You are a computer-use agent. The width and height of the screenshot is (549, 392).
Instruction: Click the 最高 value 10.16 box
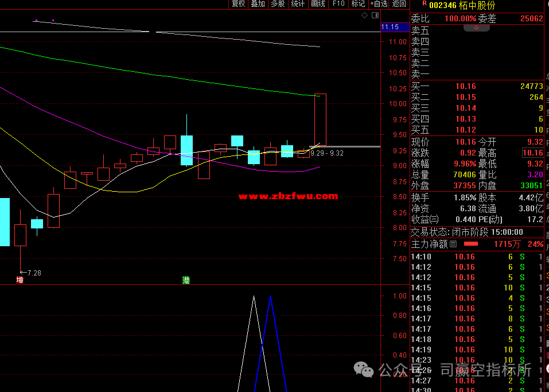point(532,153)
